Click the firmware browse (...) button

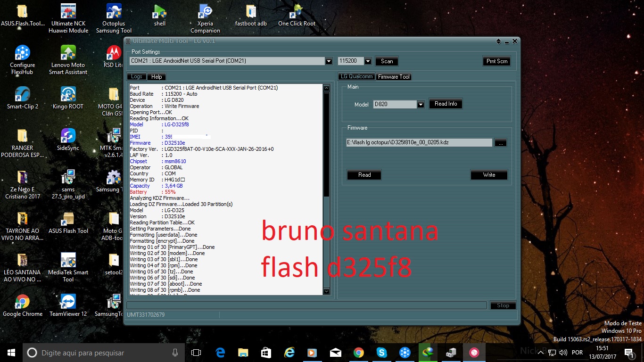(501, 142)
